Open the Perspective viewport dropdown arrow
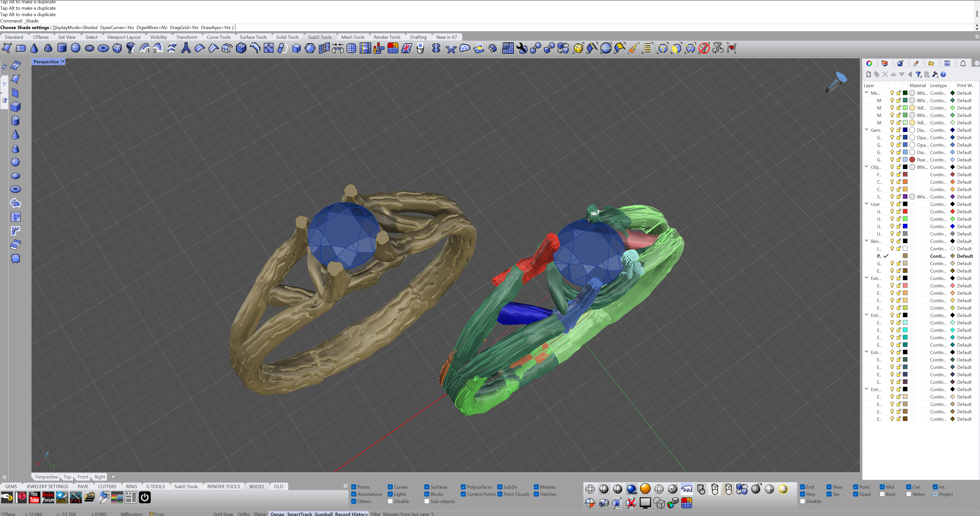The image size is (980, 516). pos(63,62)
